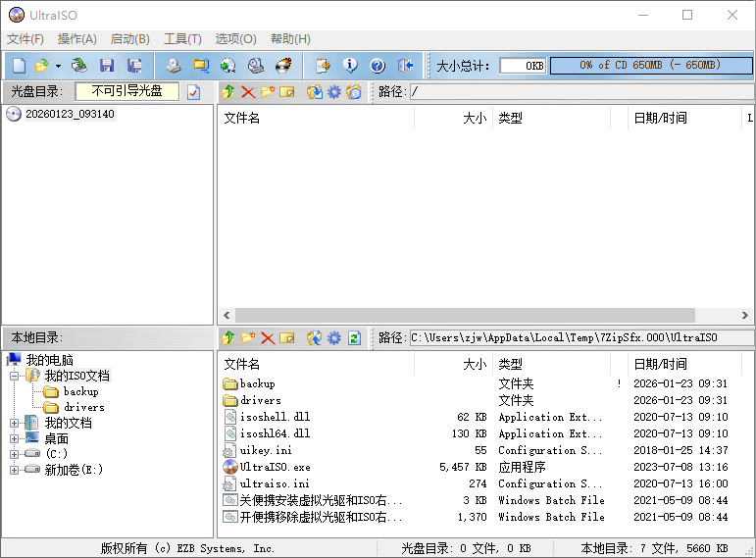
Task: Select UltraISO.exe in local file list
Action: click(276, 467)
